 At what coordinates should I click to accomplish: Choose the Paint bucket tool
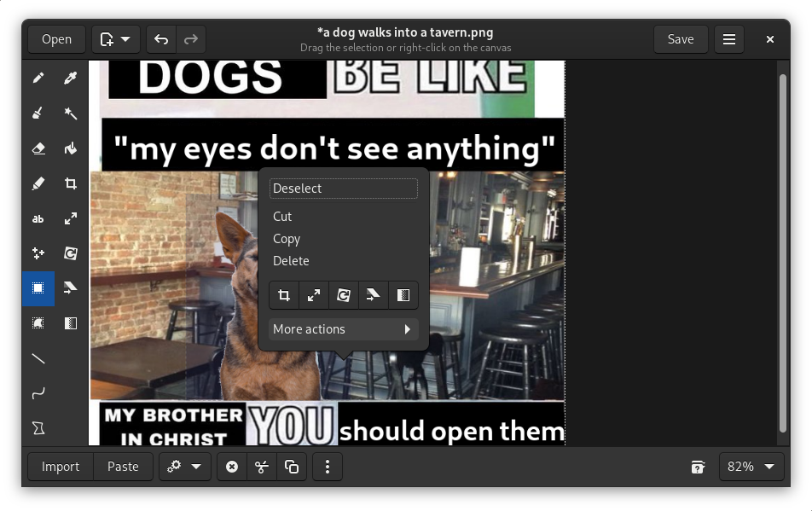point(71,148)
